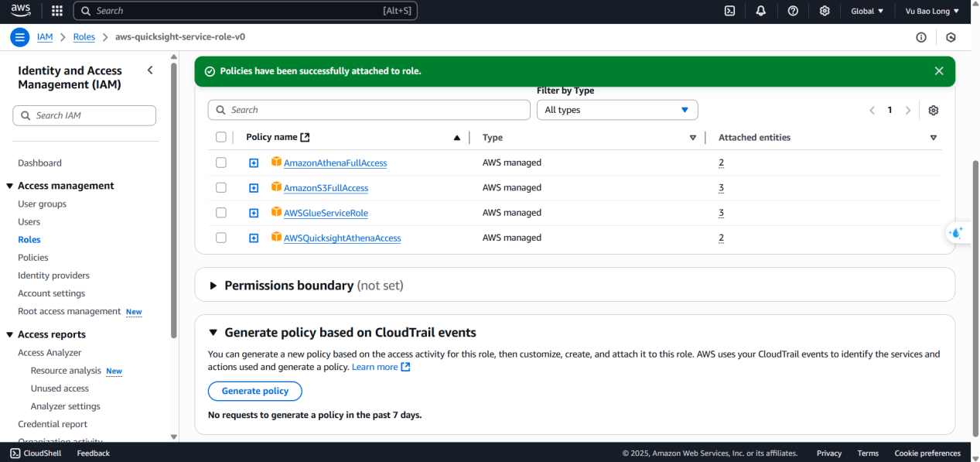The width and height of the screenshot is (980, 462).
Task: Open the All types filter dropdown
Action: [617, 110]
